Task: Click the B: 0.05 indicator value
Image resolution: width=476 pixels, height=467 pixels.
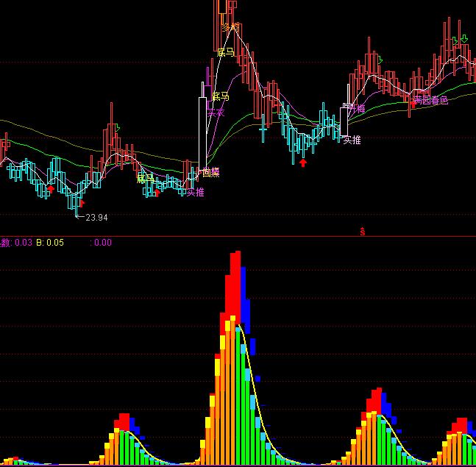Action: tap(50, 243)
